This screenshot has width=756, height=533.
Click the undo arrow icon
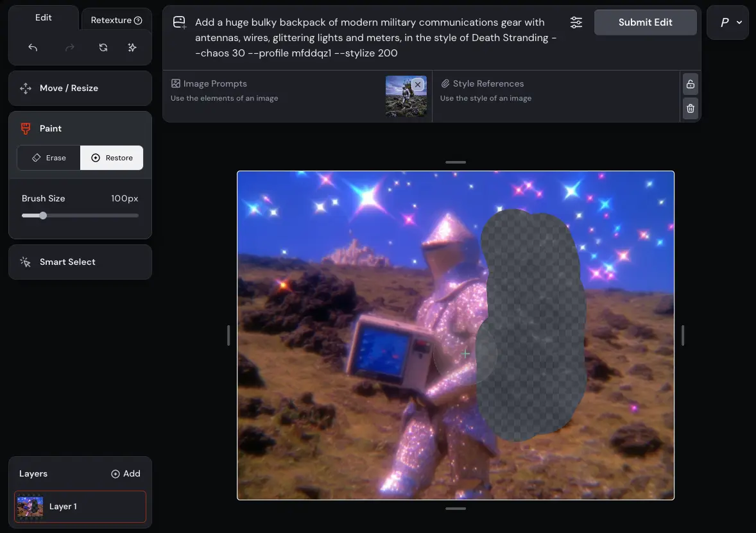33,47
